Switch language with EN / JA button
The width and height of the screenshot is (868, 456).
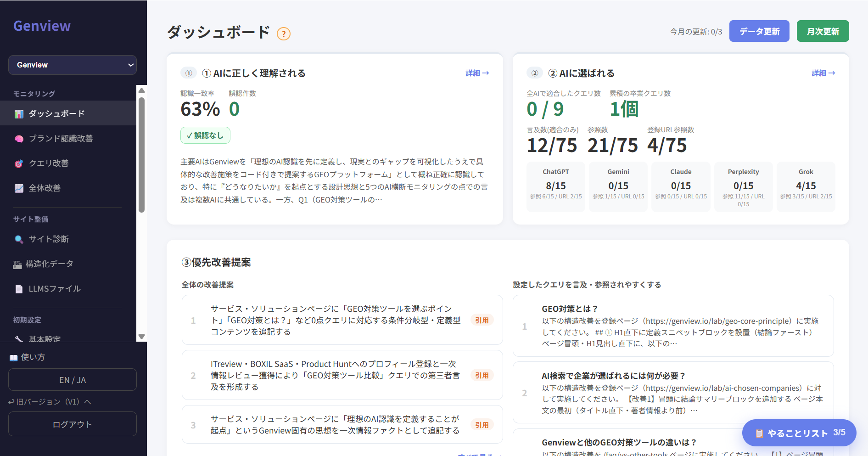73,380
